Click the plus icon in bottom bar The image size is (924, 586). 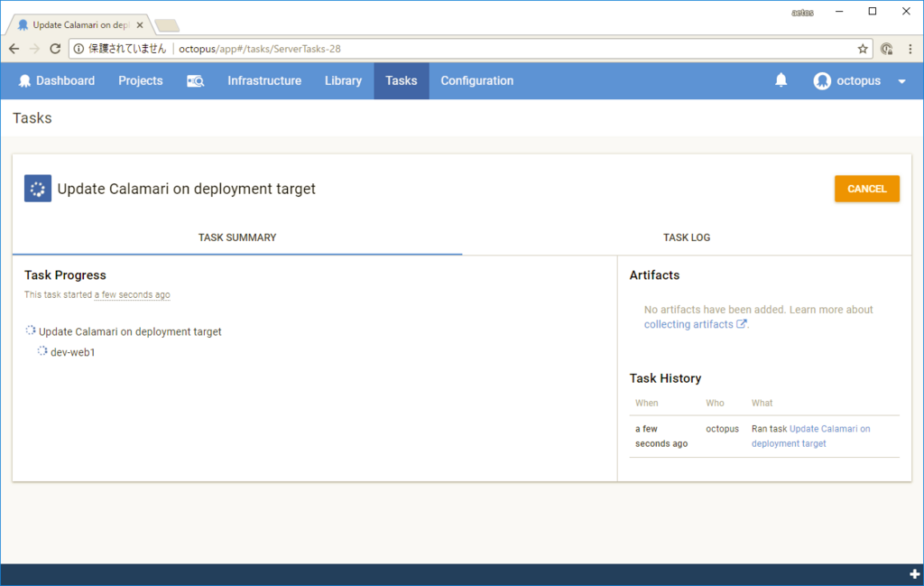point(915,574)
